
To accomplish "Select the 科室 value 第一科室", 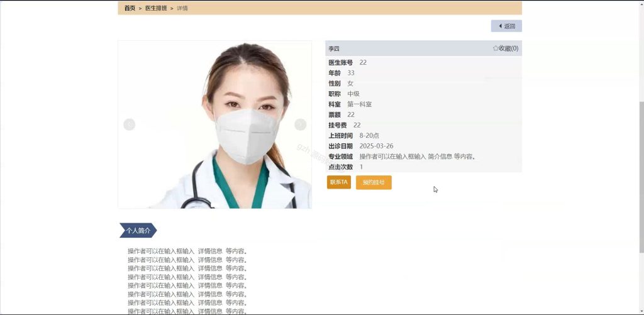I will coord(359,104).
